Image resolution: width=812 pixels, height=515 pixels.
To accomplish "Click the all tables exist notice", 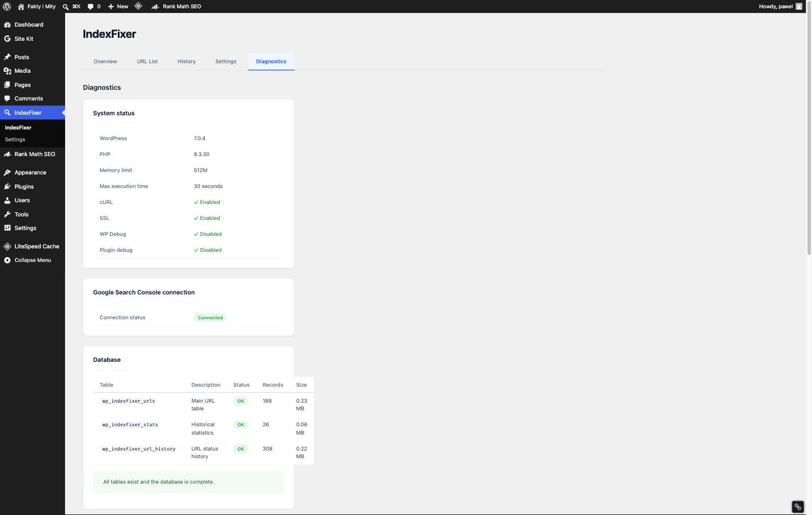I will 188,482.
